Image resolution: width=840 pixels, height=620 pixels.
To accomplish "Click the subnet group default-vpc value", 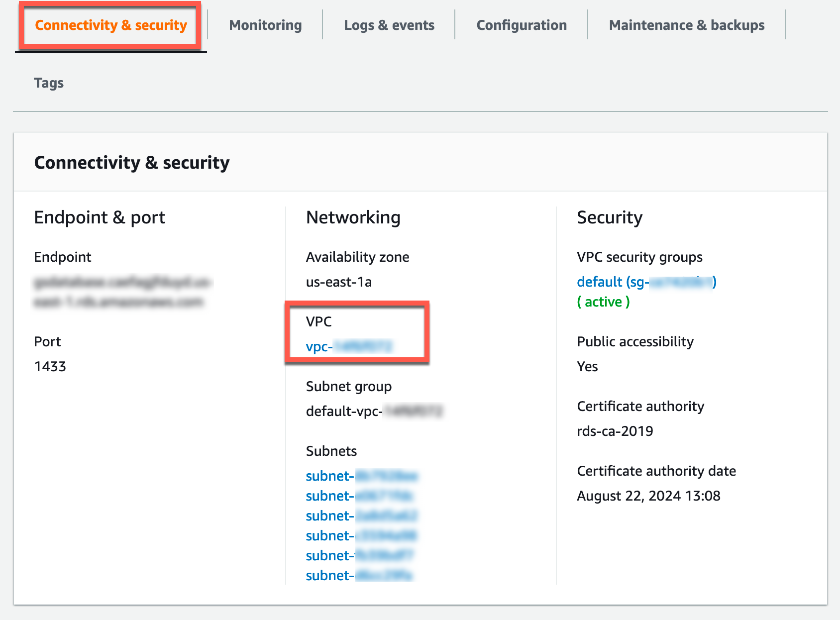I will (x=374, y=412).
